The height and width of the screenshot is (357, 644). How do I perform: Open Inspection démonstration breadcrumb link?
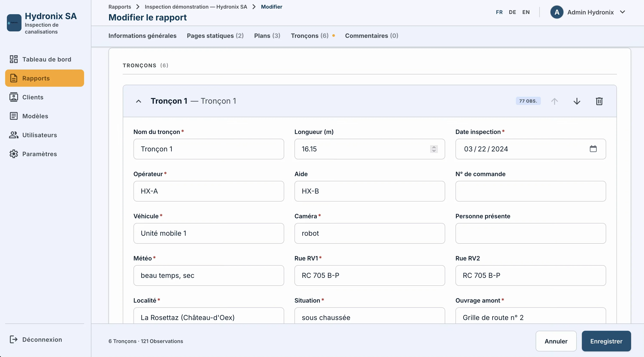[196, 7]
